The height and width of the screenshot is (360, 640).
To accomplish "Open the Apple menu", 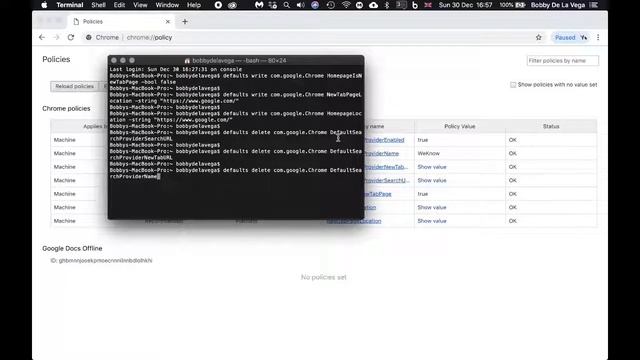I will pos(44,5).
